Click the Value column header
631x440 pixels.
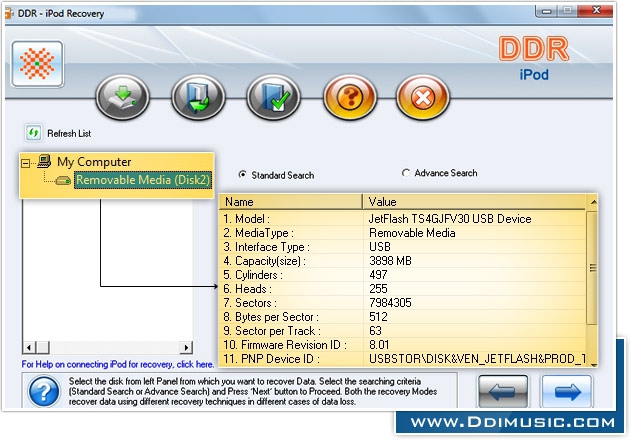click(474, 202)
